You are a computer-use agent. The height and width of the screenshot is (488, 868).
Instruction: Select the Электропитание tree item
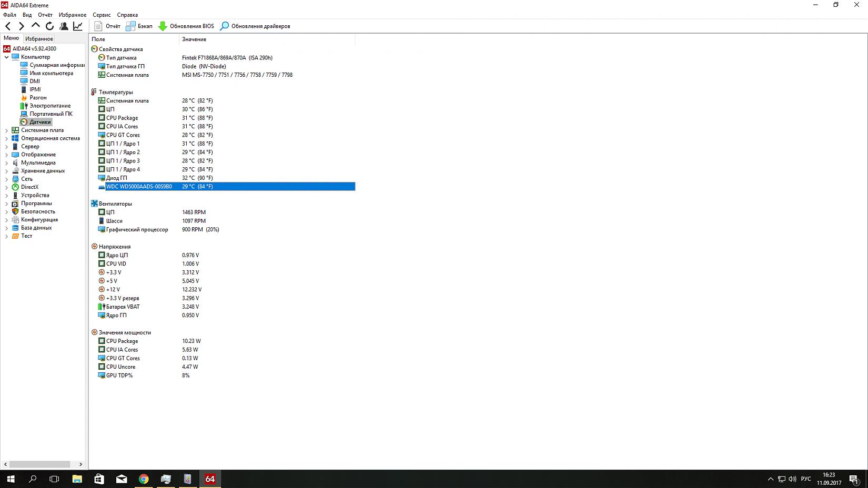pyautogui.click(x=45, y=106)
